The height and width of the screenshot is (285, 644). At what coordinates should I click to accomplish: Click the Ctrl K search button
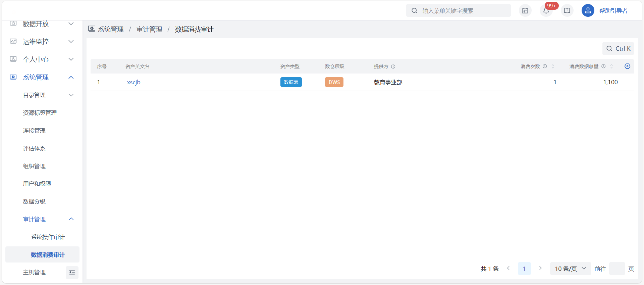[618, 49]
